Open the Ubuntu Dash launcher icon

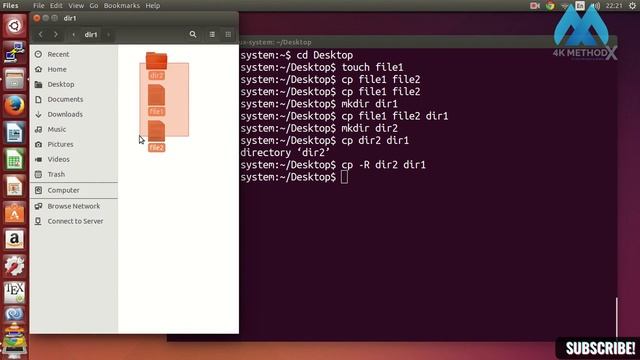14,26
